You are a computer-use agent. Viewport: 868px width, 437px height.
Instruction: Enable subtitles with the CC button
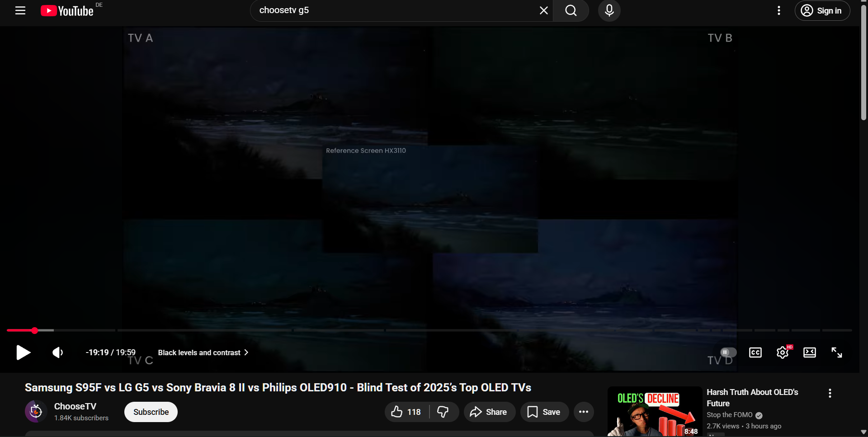[755, 352]
